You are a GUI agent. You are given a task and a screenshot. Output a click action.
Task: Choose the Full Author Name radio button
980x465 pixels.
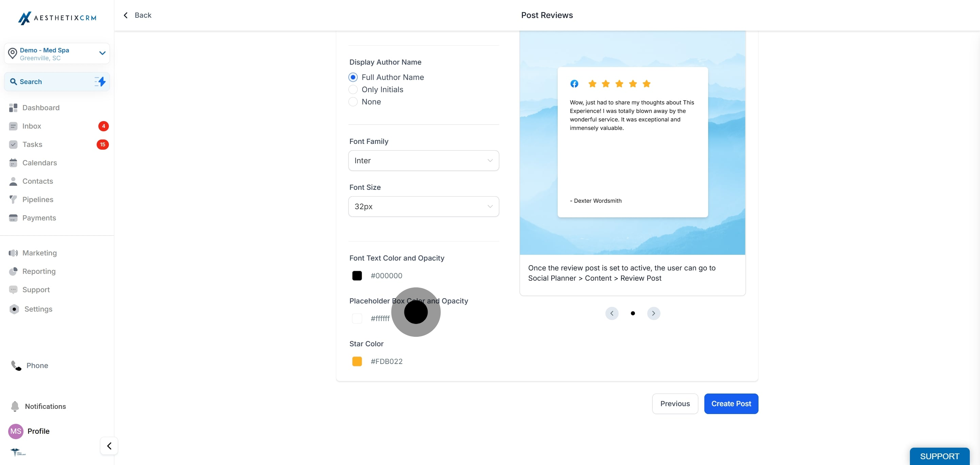pyautogui.click(x=353, y=77)
